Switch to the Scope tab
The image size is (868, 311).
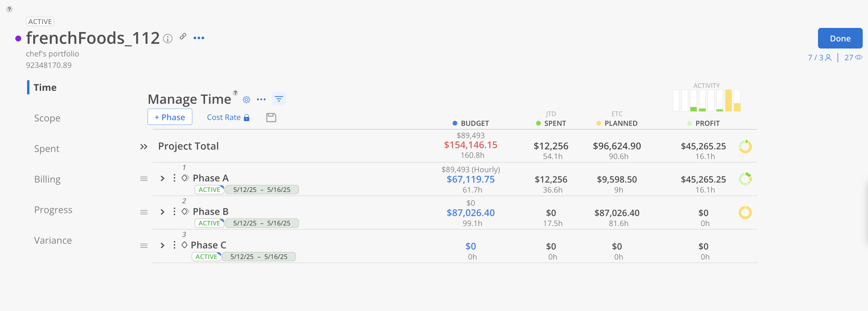click(x=47, y=118)
